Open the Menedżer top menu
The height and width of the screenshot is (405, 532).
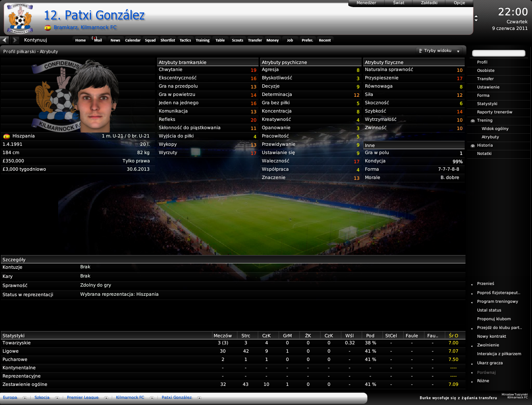[366, 3]
